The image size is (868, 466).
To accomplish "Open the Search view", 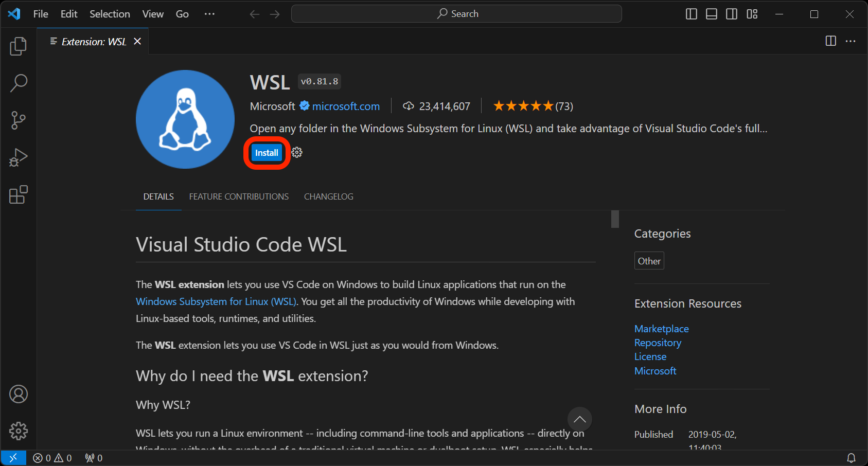I will (x=19, y=83).
